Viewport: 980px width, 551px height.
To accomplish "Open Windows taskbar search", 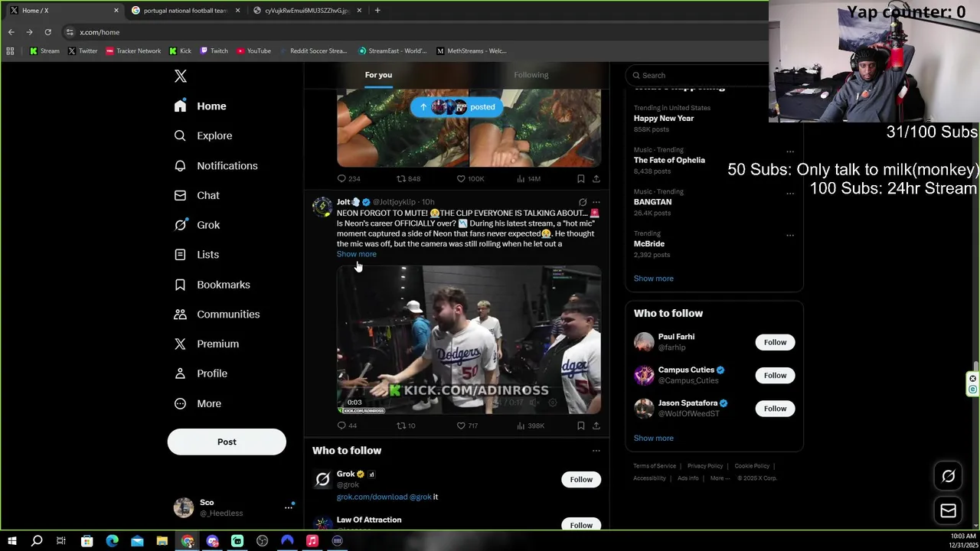I will click(x=37, y=541).
